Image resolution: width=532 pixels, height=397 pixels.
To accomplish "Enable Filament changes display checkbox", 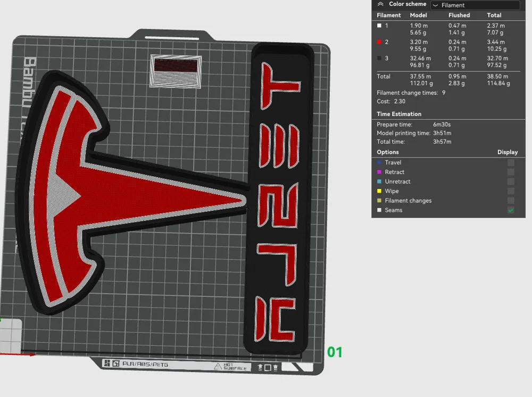I will [x=511, y=201].
